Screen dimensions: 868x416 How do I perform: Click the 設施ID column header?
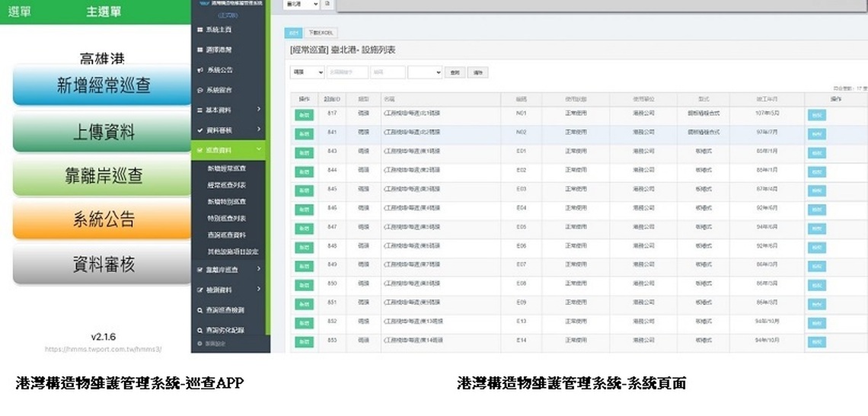click(332, 100)
